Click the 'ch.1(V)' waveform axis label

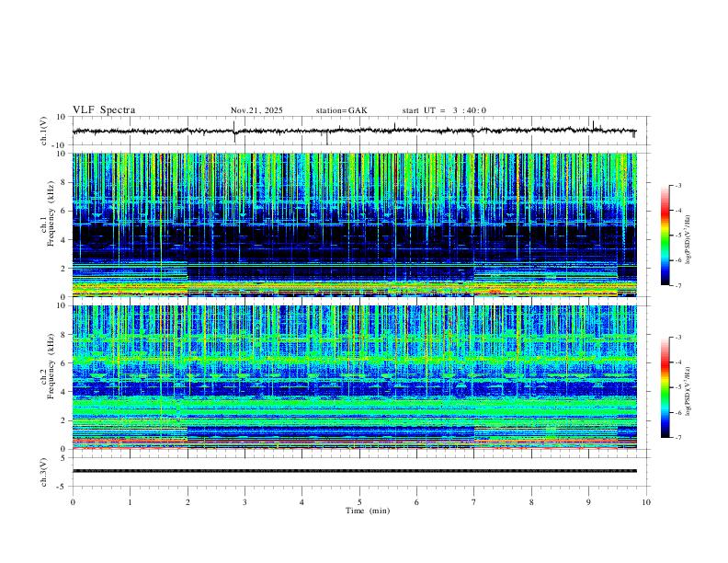44,131
